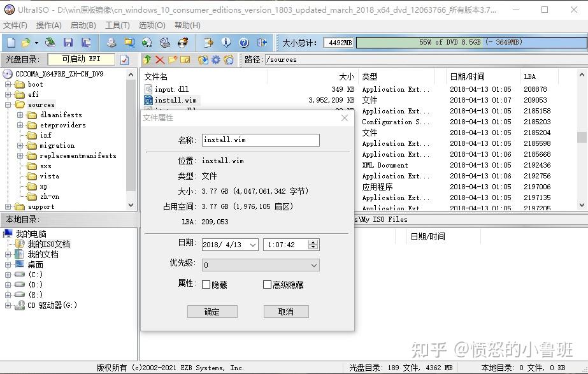588x374 pixels.
Task: Click the New Folder icon with star
Action: click(x=173, y=59)
